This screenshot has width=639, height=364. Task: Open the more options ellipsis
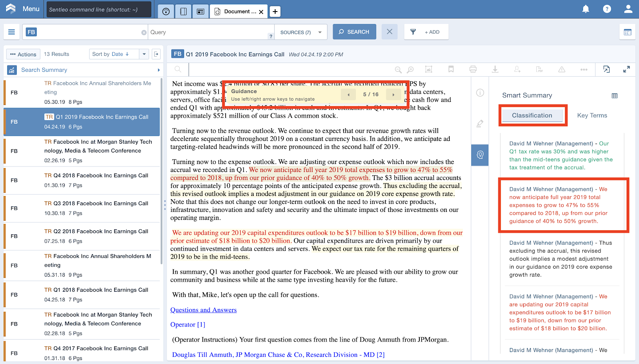[584, 69]
